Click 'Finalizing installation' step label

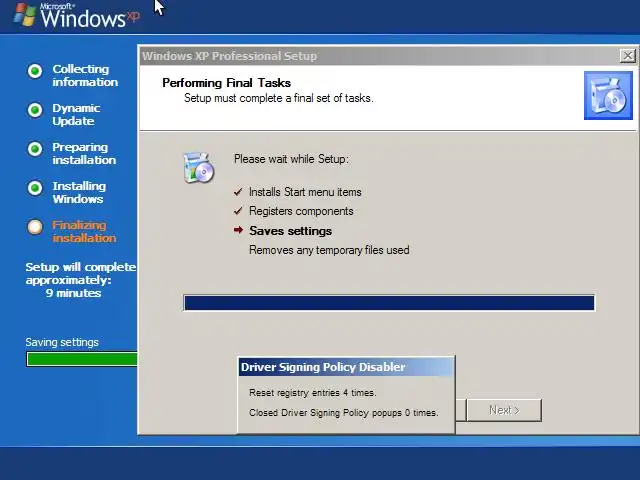click(x=84, y=231)
